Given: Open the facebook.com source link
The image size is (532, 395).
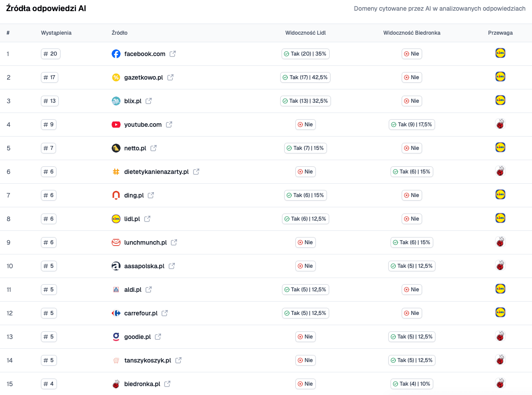Looking at the screenshot, I should [145, 54].
